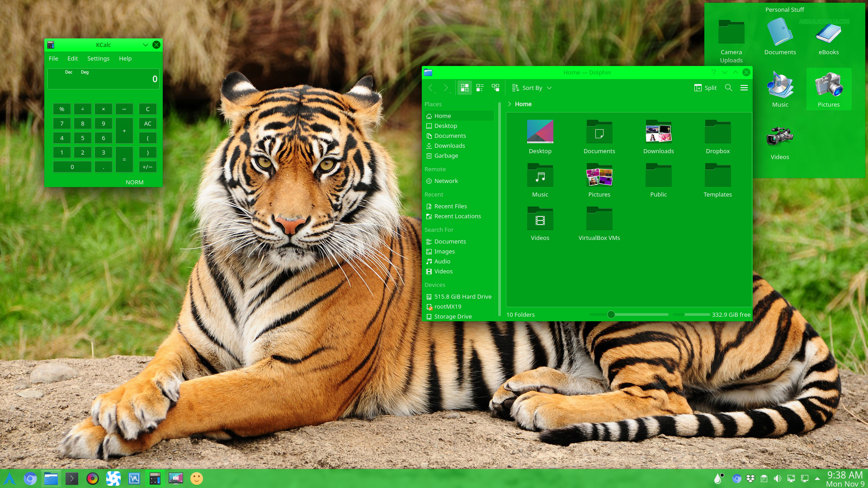Image resolution: width=868 pixels, height=488 pixels.
Task: Open the application launcher in taskbar
Action: (x=9, y=479)
